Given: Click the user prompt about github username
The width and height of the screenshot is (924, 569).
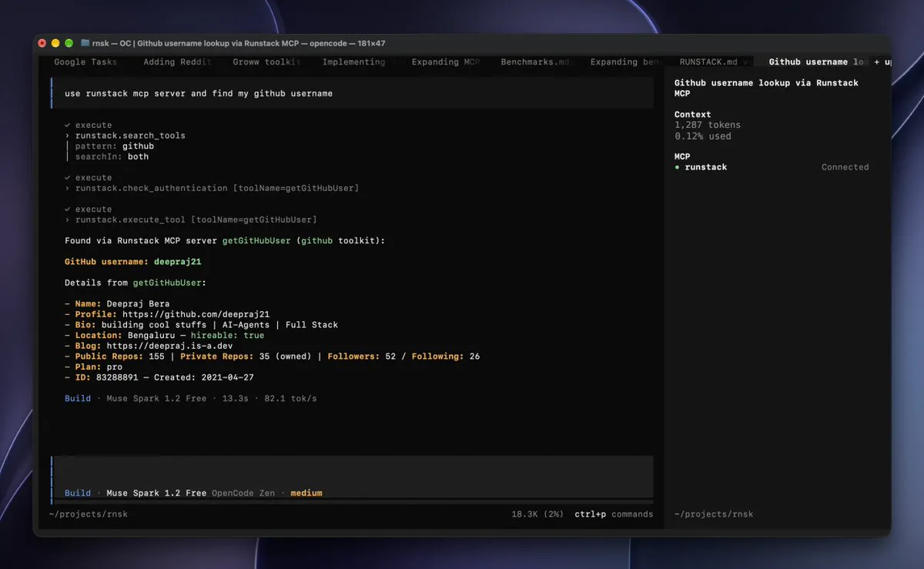Looking at the screenshot, I should click(x=199, y=93).
